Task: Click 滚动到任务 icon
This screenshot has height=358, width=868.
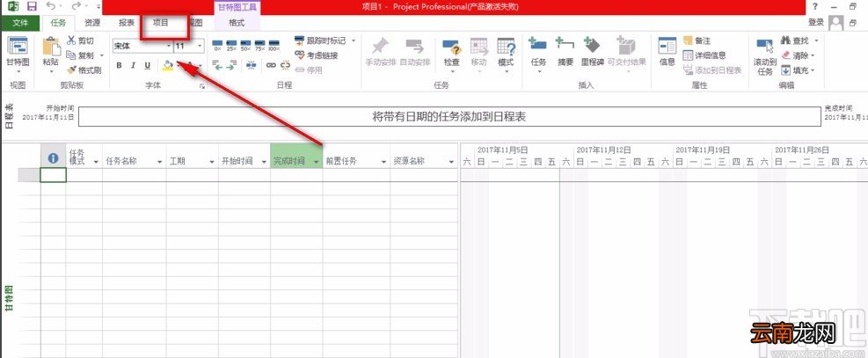Action: tap(764, 47)
